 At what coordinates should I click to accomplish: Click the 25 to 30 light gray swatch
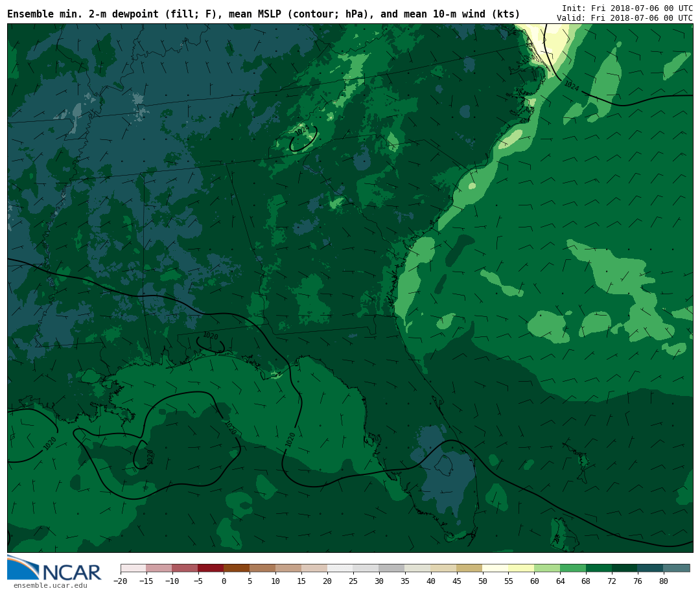point(366,568)
